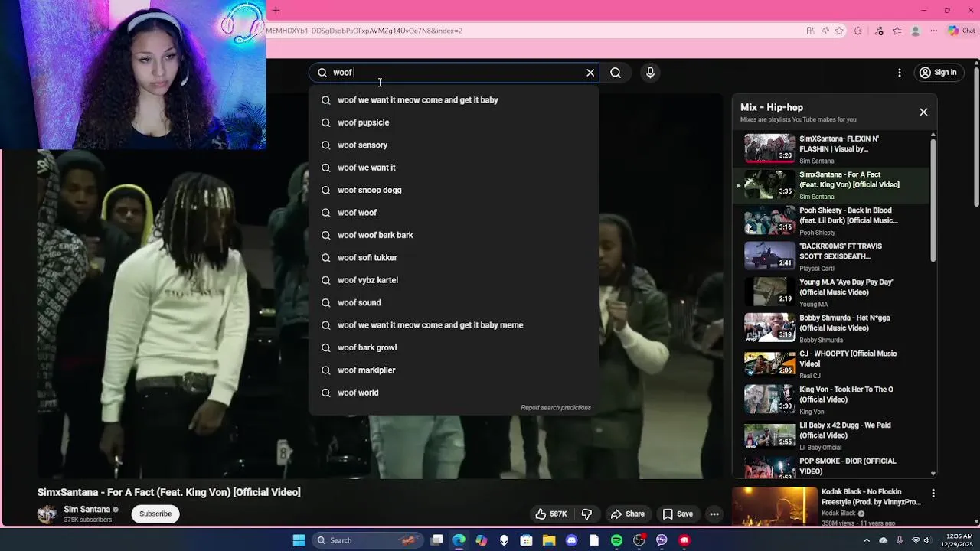This screenshot has width=980, height=551.
Task: Open YouTube settings three-dot menu
Action: click(x=900, y=73)
